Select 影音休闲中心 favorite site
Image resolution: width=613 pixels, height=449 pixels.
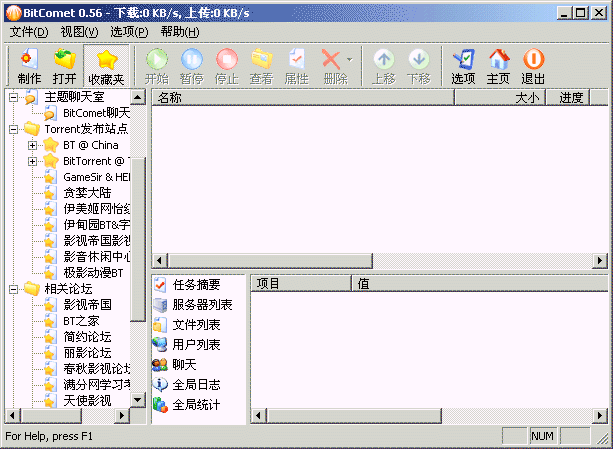[96, 257]
